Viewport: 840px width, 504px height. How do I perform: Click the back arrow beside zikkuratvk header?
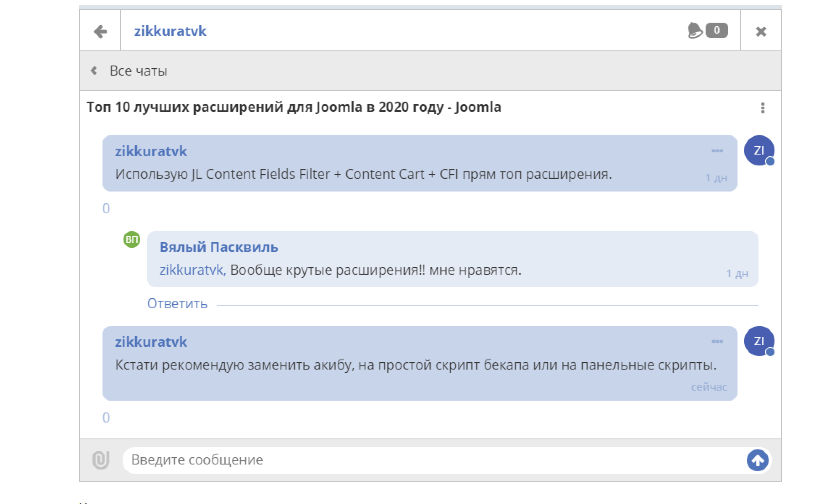pos(100,31)
